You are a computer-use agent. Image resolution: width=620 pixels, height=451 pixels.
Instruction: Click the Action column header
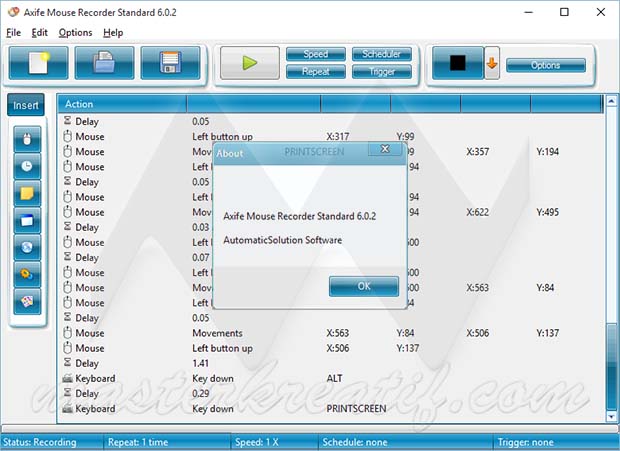tap(122, 104)
